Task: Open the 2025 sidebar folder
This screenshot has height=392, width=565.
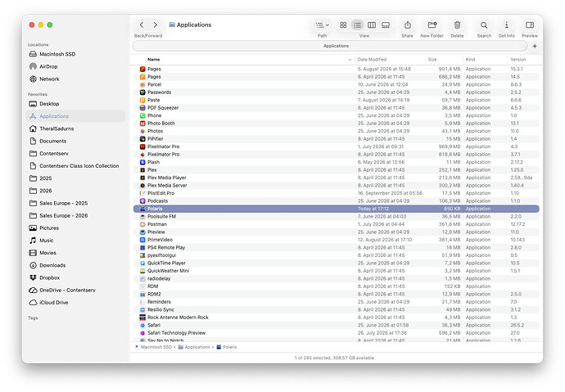Action: click(75, 178)
